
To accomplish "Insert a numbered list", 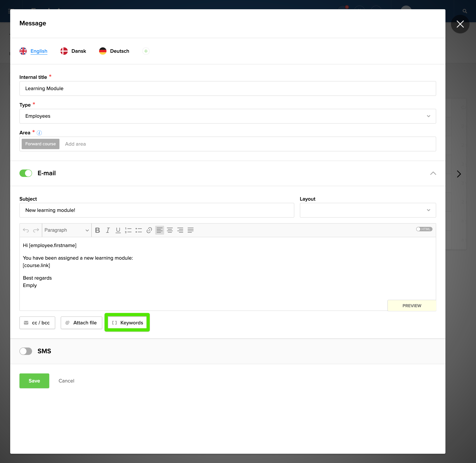I will [128, 230].
